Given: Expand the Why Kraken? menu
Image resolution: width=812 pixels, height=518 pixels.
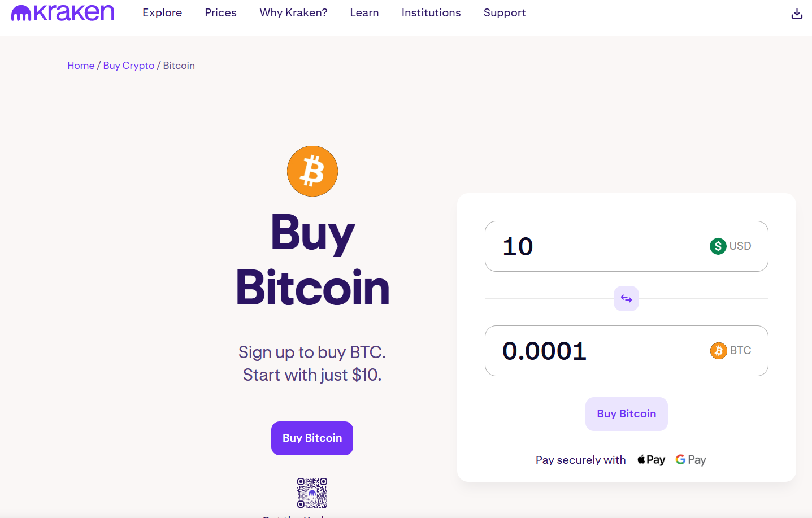Looking at the screenshot, I should point(294,12).
